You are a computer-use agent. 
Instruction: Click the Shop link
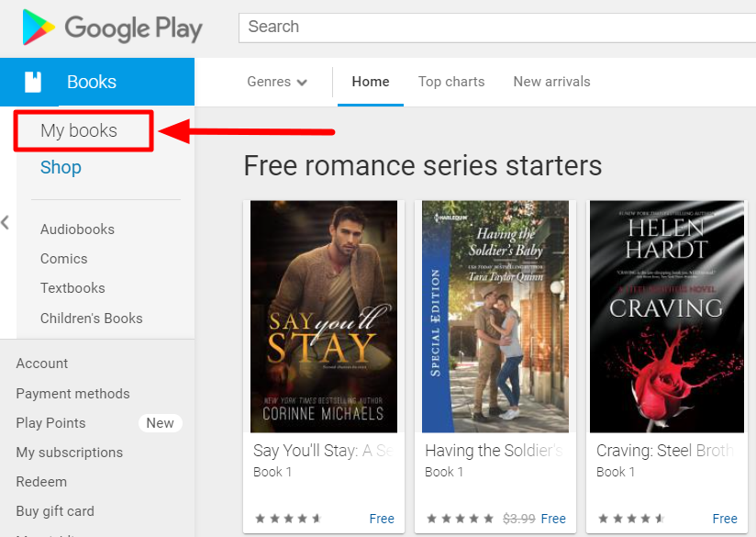[61, 167]
